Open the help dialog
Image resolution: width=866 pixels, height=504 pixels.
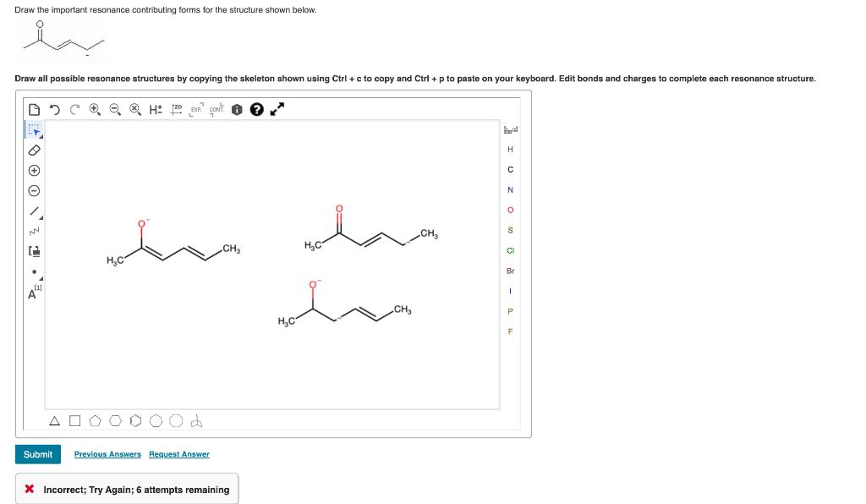[x=255, y=109]
